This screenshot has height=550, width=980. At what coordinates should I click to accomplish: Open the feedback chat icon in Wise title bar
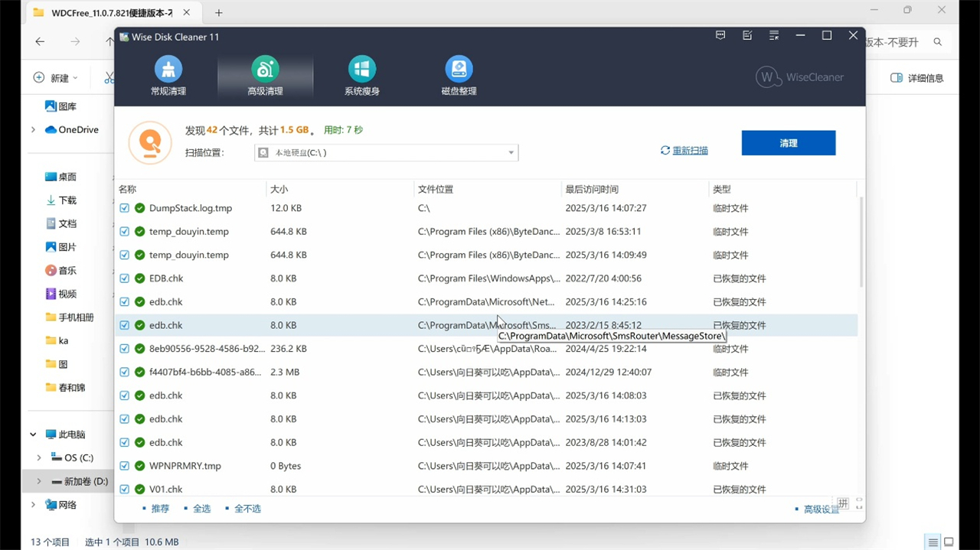tap(720, 36)
